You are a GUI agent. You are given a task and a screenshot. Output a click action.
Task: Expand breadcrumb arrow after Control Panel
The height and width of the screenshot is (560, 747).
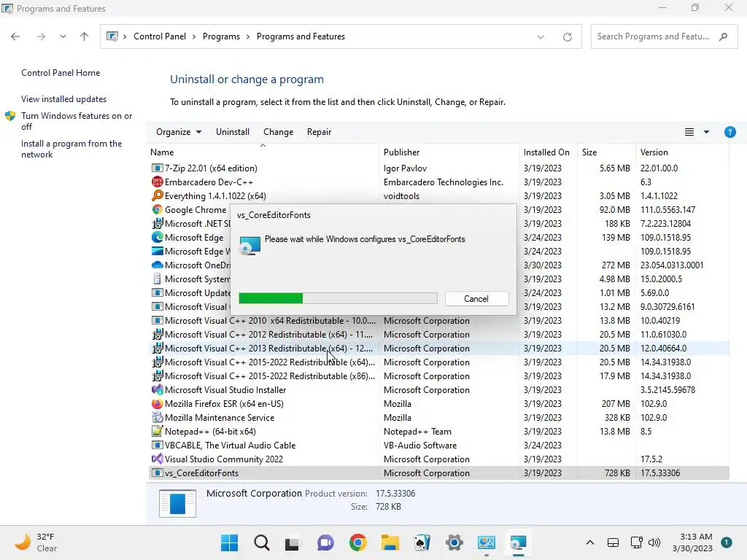[194, 36]
